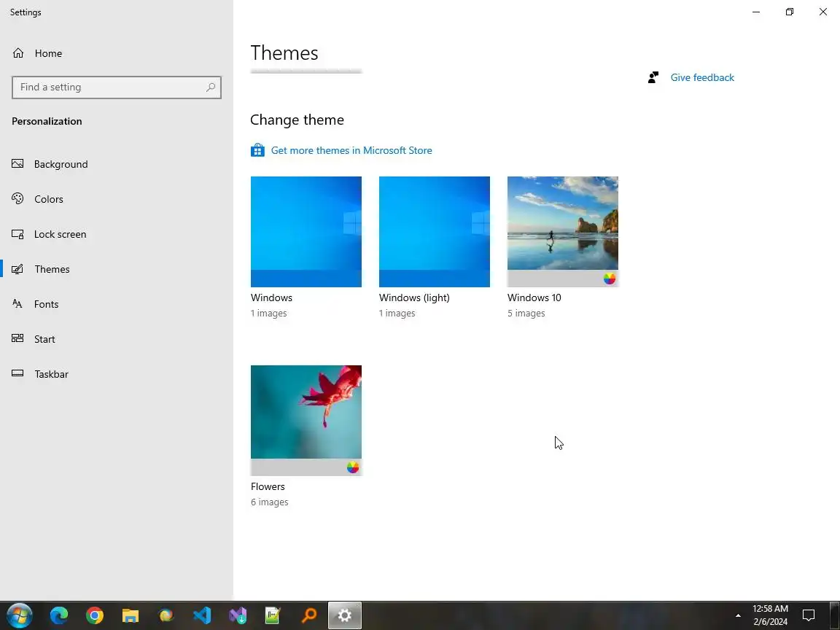
Task: Click the '6 images' text under Flowers
Action: (270, 502)
